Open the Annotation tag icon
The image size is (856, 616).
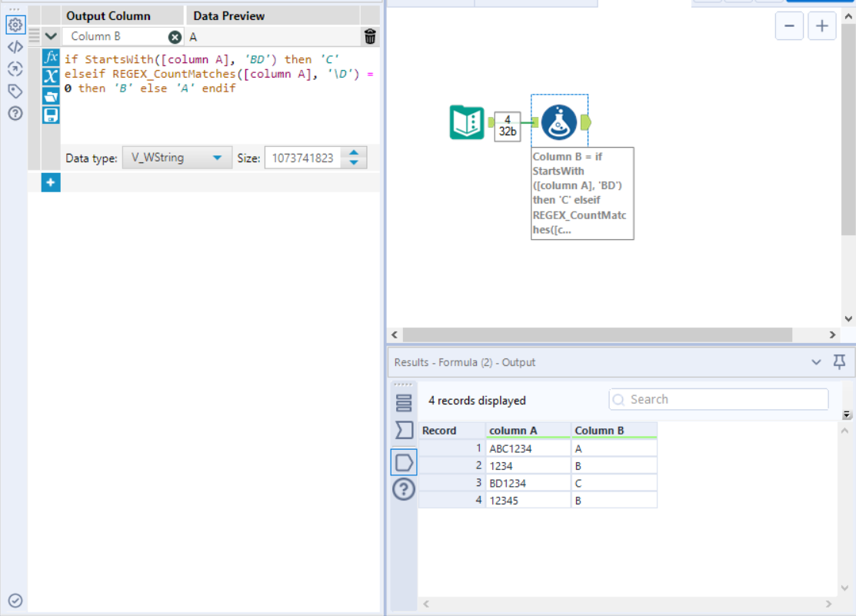coord(15,91)
